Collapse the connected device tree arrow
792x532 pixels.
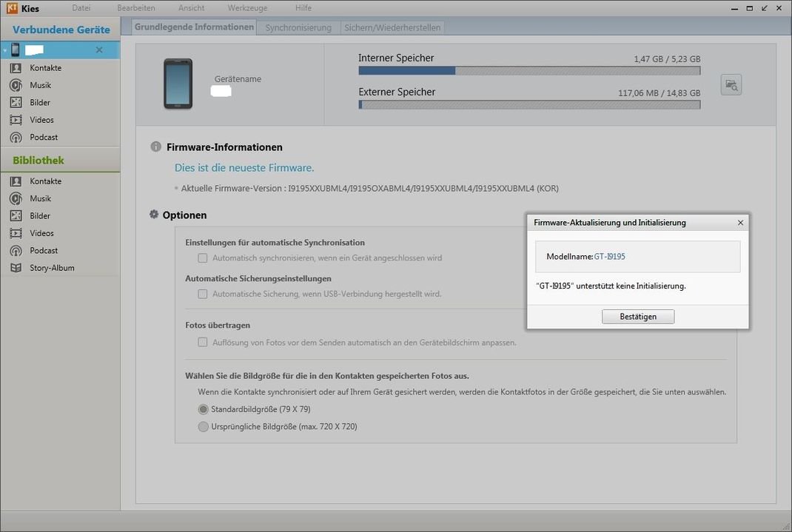[x=4, y=50]
